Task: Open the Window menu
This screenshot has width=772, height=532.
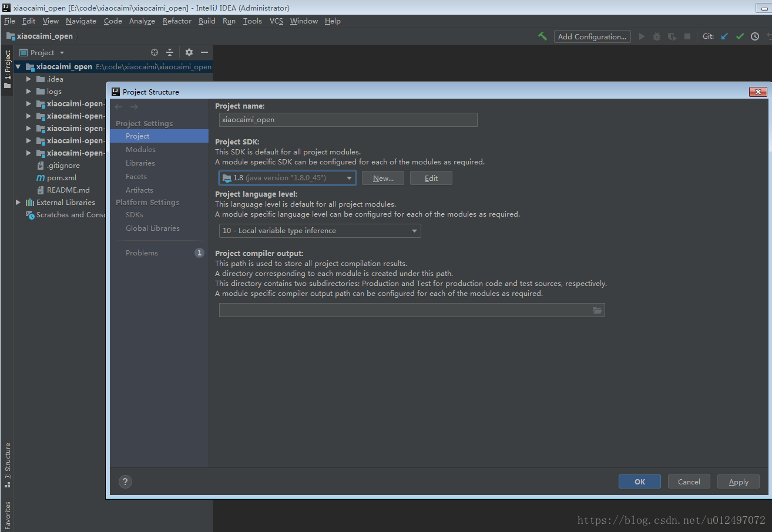Action: [x=304, y=21]
